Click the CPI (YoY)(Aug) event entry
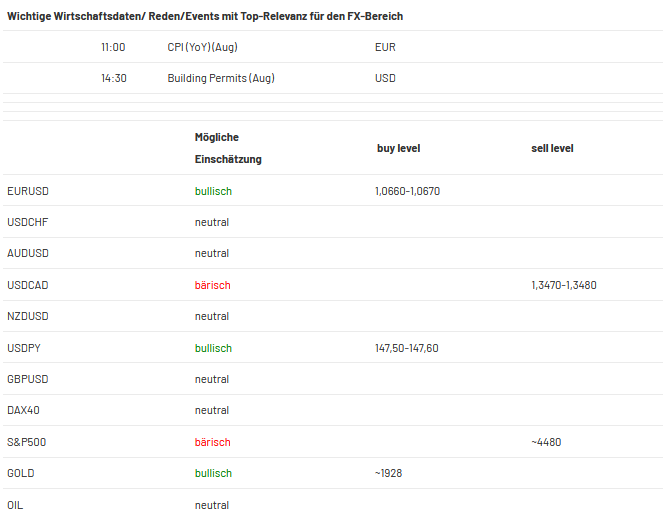 point(202,47)
